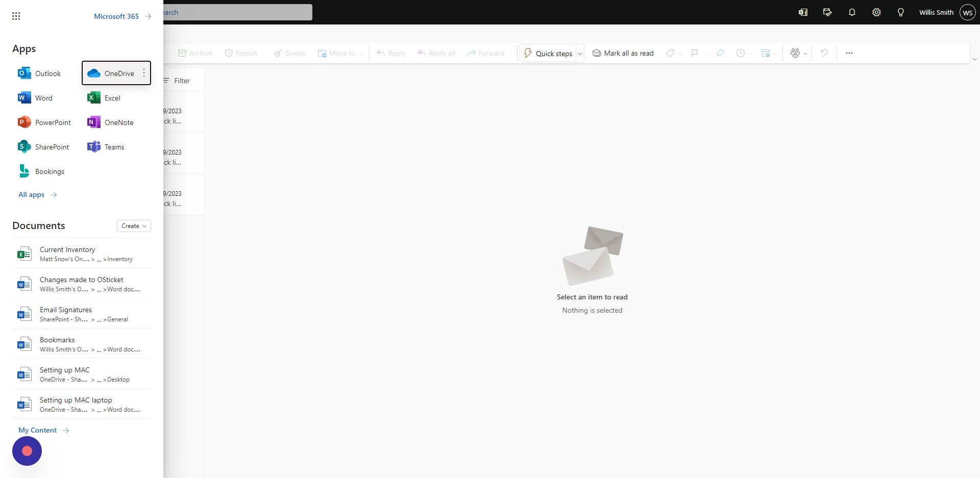Undo the last mail action
Screen dimensions: 980x478
823,53
